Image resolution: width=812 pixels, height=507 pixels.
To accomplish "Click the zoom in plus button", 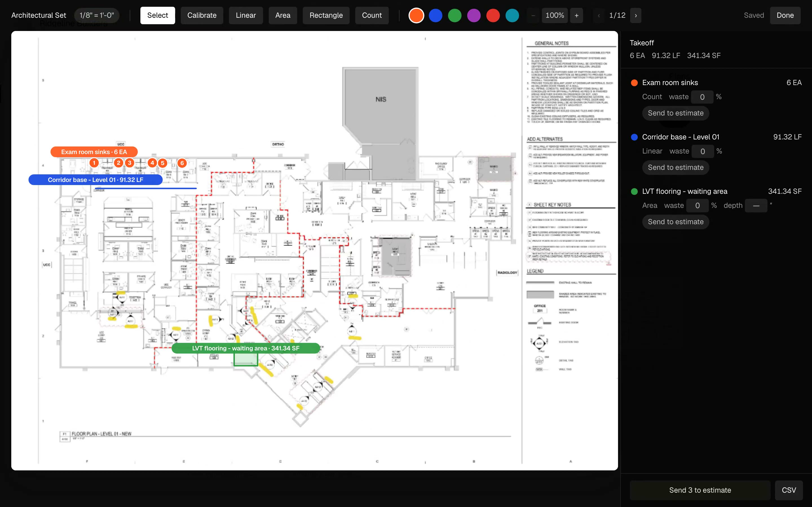I will click(577, 15).
